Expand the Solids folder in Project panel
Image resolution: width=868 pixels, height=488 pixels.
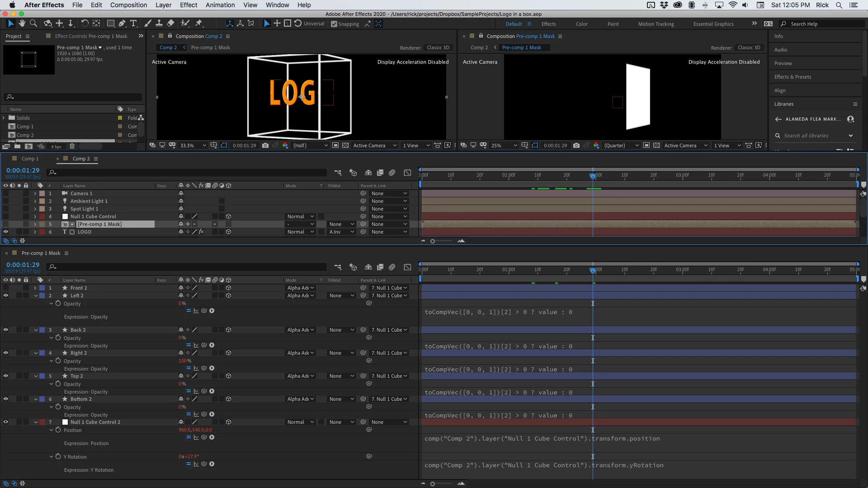click(x=4, y=118)
